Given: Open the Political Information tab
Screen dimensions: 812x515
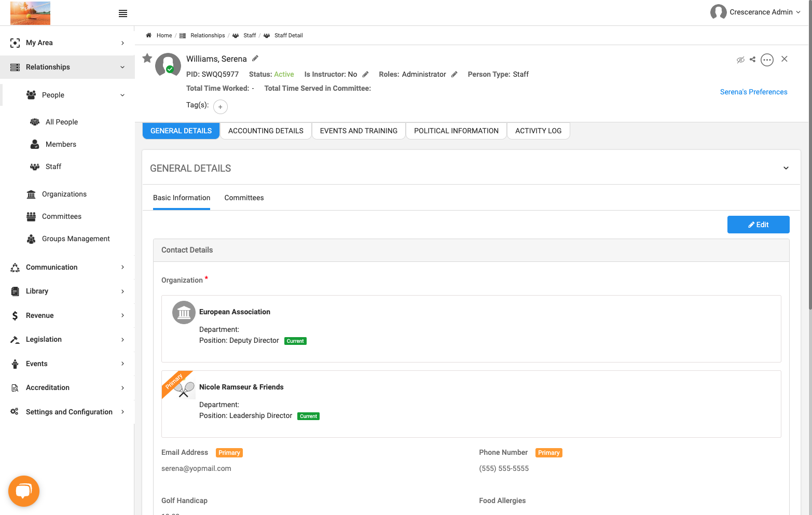Looking at the screenshot, I should (x=456, y=131).
